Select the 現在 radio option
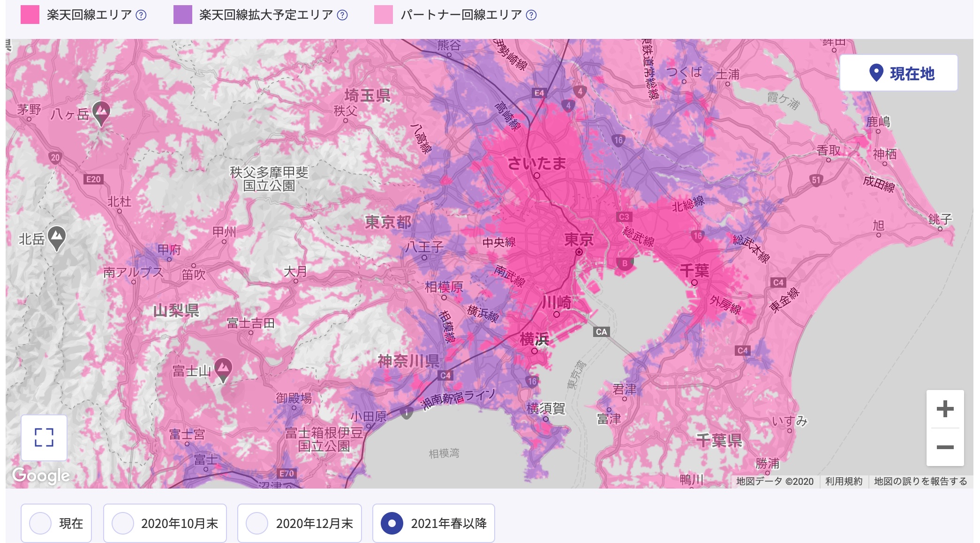This screenshot has height=543, width=980. point(56,523)
